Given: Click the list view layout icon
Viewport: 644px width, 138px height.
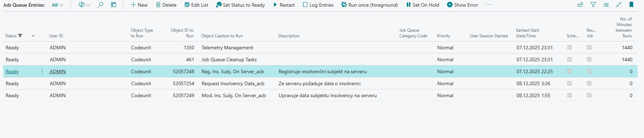Looking at the screenshot, I should click(x=606, y=5).
